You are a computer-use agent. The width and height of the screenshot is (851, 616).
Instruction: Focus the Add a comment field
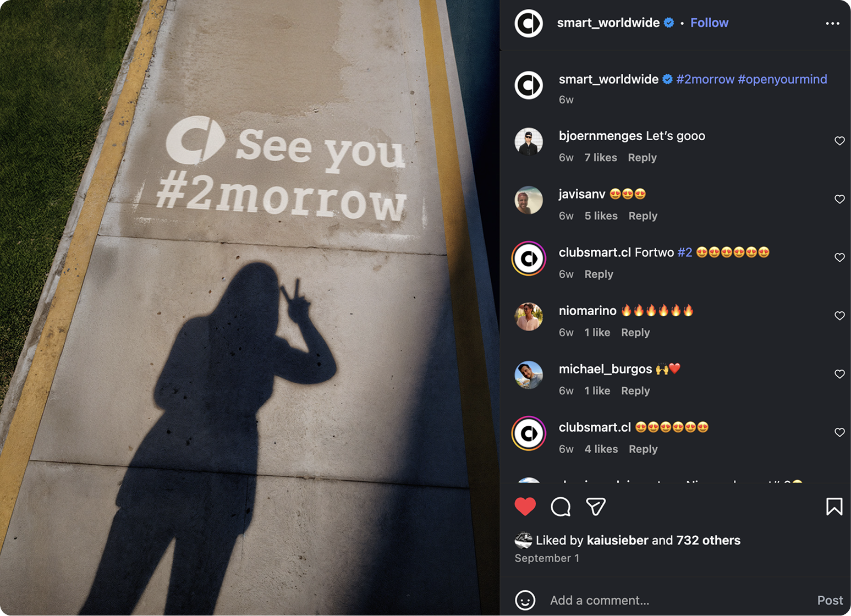pyautogui.click(x=677, y=600)
